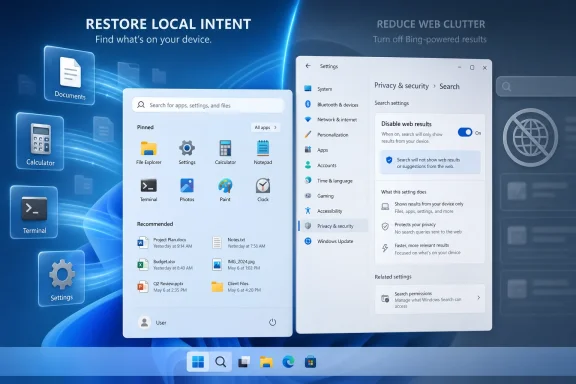Launch pinned Calculator app in Start menu
The width and height of the screenshot is (576, 384).
225,152
